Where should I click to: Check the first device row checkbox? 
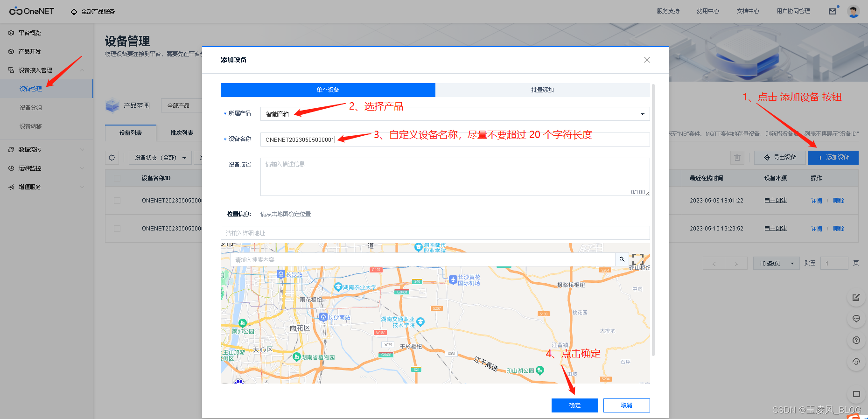pos(117,201)
